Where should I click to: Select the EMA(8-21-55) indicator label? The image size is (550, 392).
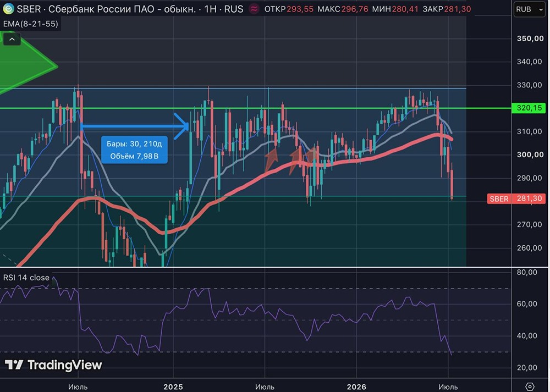(30, 24)
